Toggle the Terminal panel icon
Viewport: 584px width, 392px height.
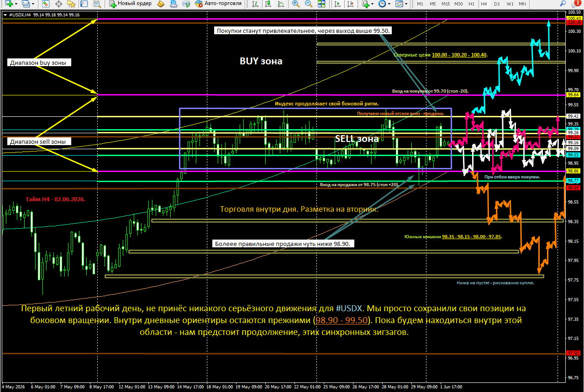[x=84, y=4]
